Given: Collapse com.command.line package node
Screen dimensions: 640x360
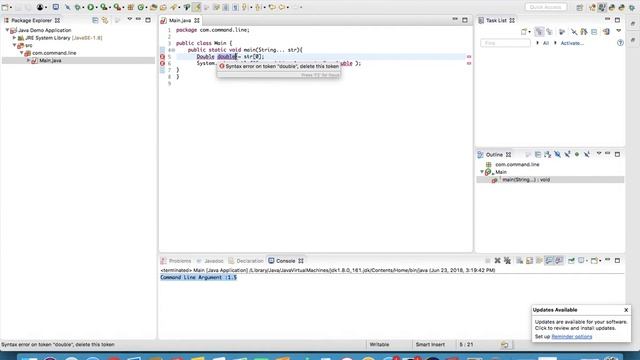Looking at the screenshot, I should click(x=22, y=53).
